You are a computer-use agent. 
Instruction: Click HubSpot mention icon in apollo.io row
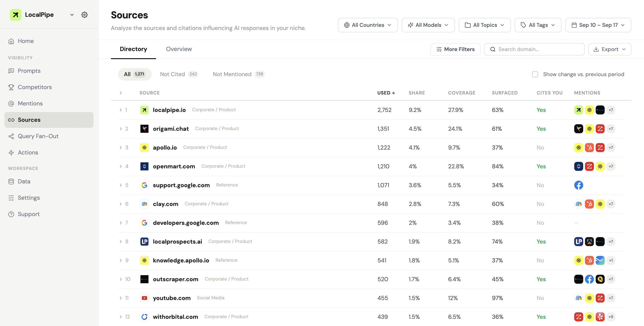pyautogui.click(x=589, y=148)
